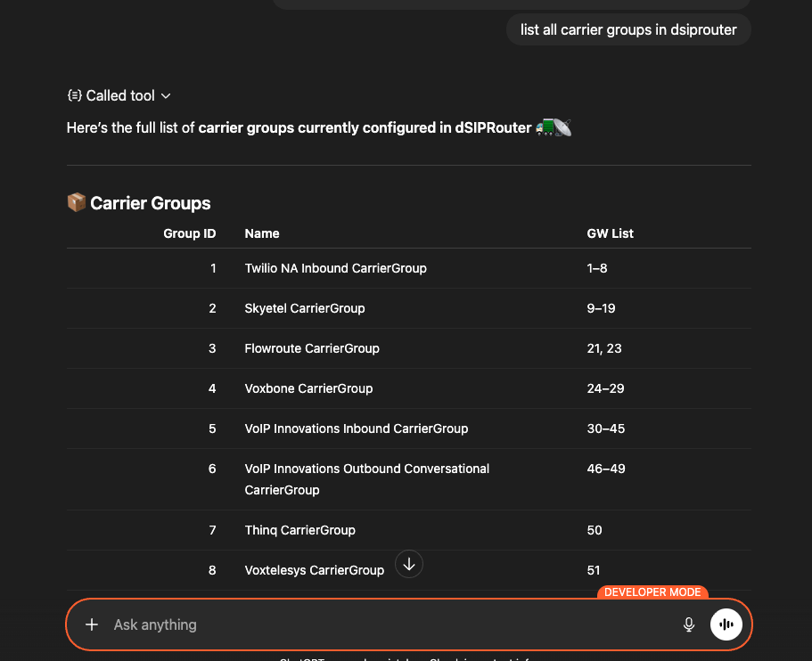Click the Called tool braces icon
The image size is (812, 661).
click(75, 95)
